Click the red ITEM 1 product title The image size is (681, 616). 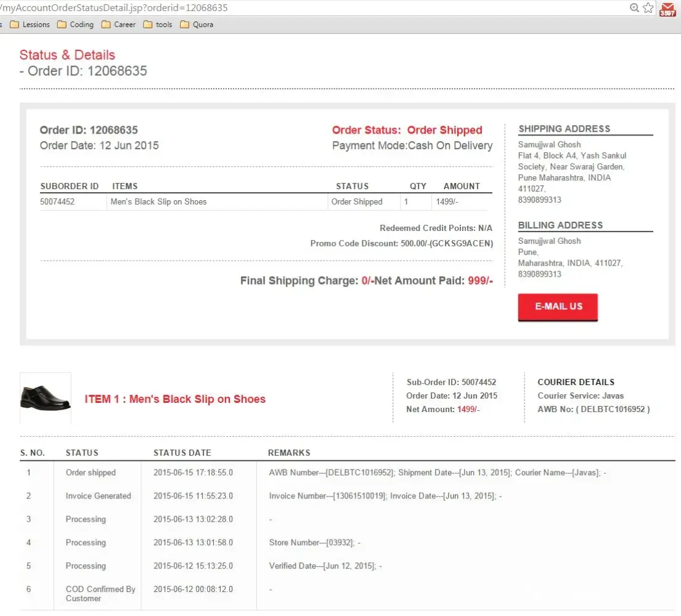click(x=175, y=399)
